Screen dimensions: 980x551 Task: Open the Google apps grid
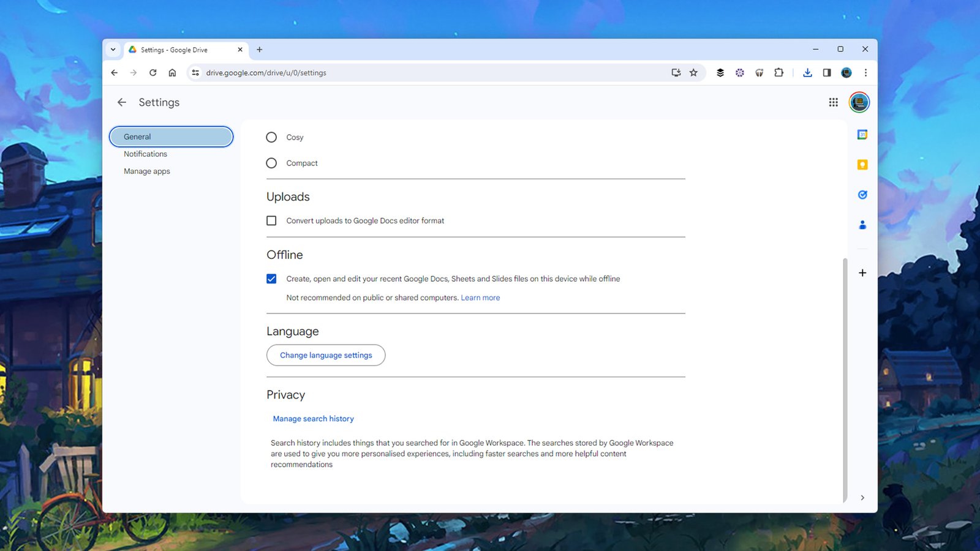833,102
